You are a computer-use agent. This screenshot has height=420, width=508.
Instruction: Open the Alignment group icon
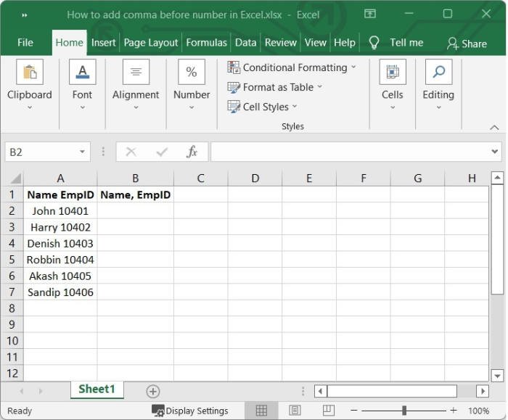point(136,73)
